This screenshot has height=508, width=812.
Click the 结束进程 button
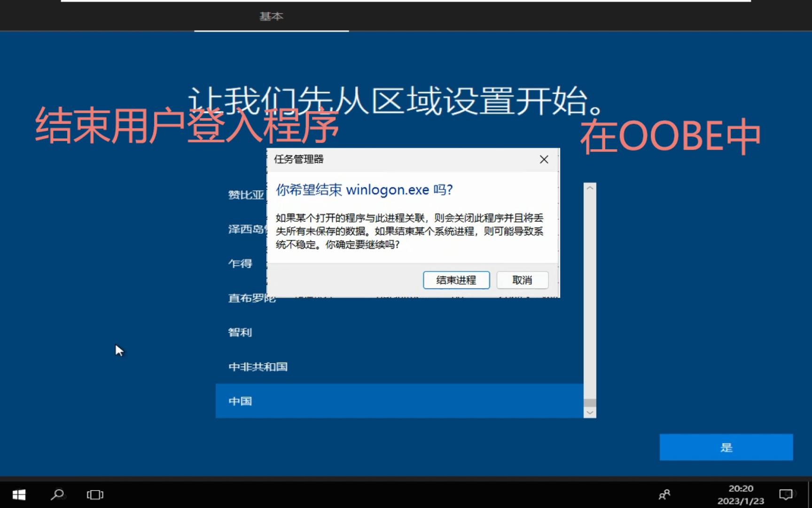coord(456,280)
